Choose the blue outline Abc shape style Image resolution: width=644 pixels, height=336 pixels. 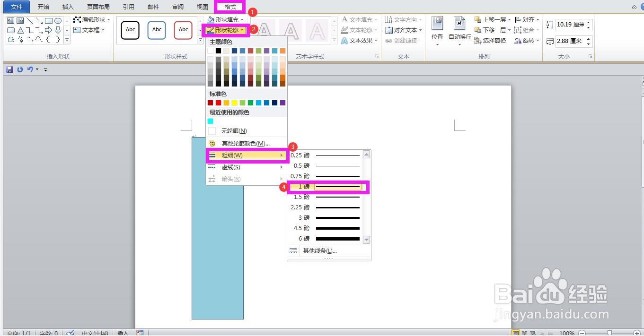[157, 30]
